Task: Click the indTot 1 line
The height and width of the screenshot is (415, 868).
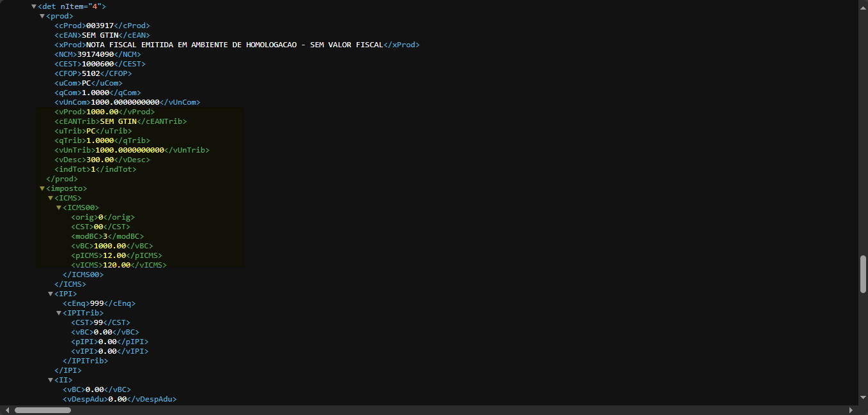Action: 95,169
